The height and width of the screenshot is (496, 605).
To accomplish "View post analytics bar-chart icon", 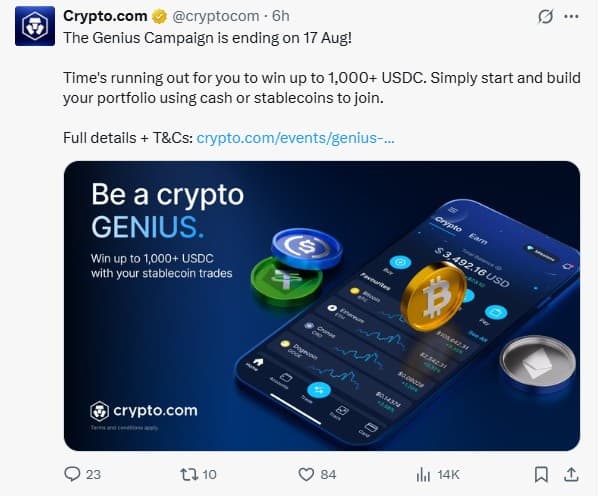I will pyautogui.click(x=423, y=474).
